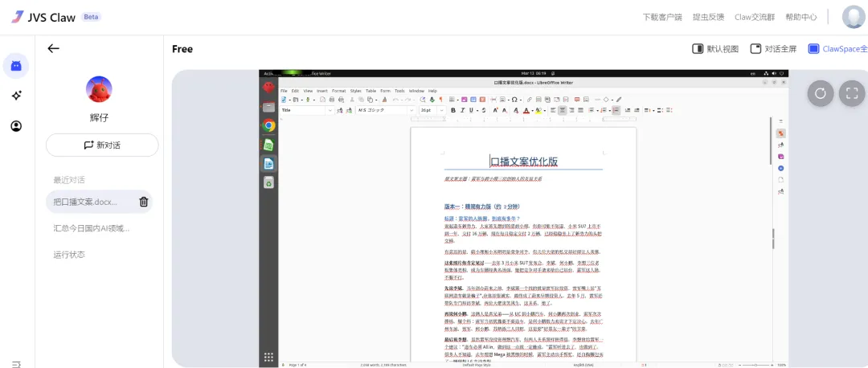Open Paste options dropdown arrow
Screen dimensions: 868x368
(376, 100)
